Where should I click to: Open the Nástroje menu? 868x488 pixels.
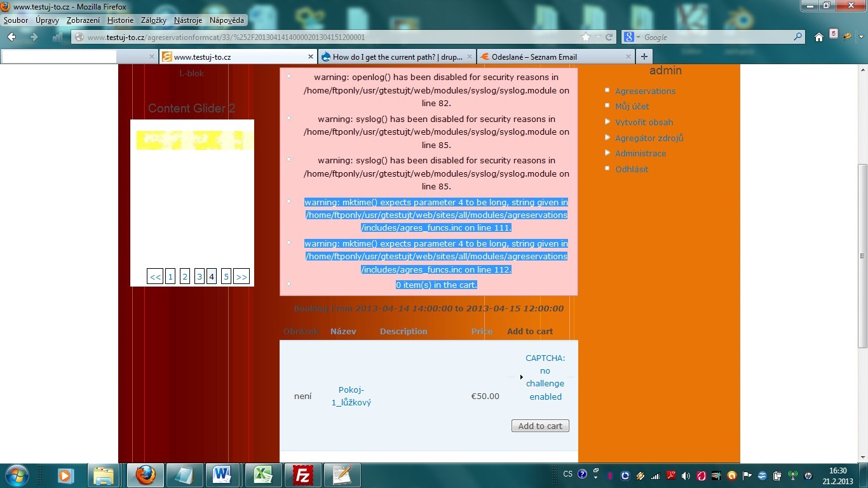coord(188,20)
